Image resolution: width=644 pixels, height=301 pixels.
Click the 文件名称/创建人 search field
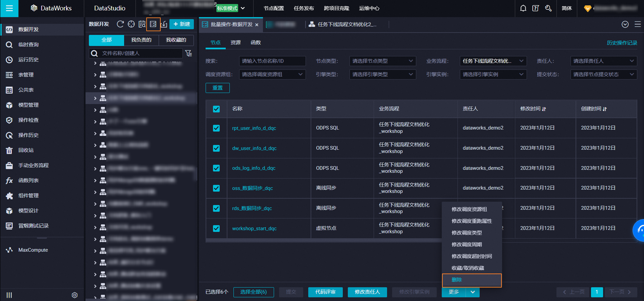click(x=136, y=53)
